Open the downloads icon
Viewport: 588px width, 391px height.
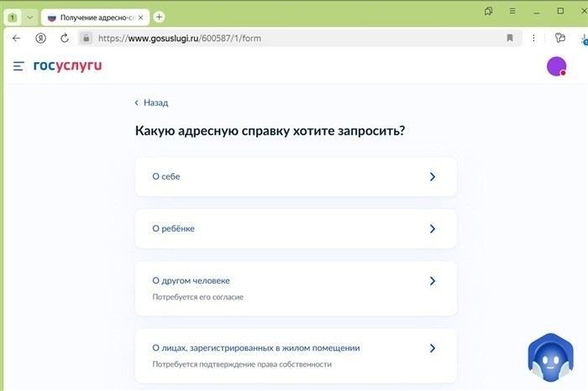(585, 39)
